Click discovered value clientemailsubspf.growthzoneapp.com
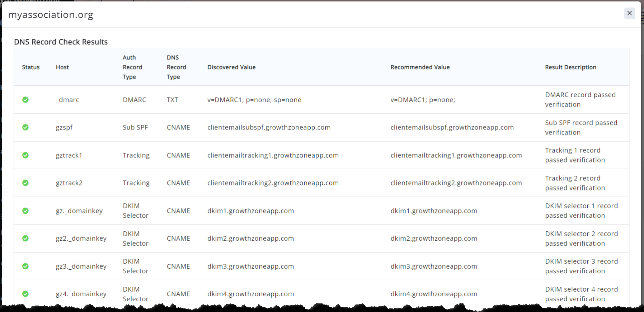Viewport: 644px width, 312px height. click(x=269, y=127)
